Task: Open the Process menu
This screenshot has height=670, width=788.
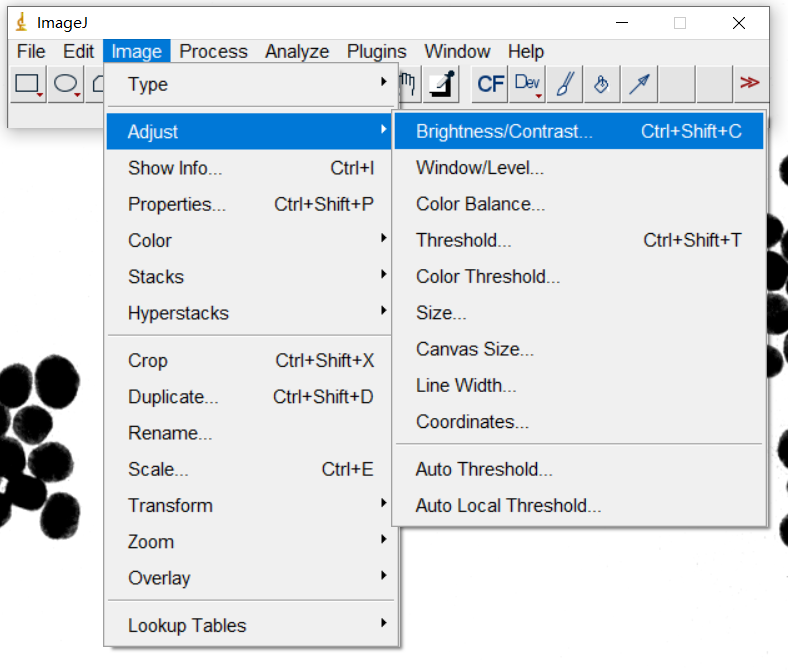Action: click(x=213, y=52)
